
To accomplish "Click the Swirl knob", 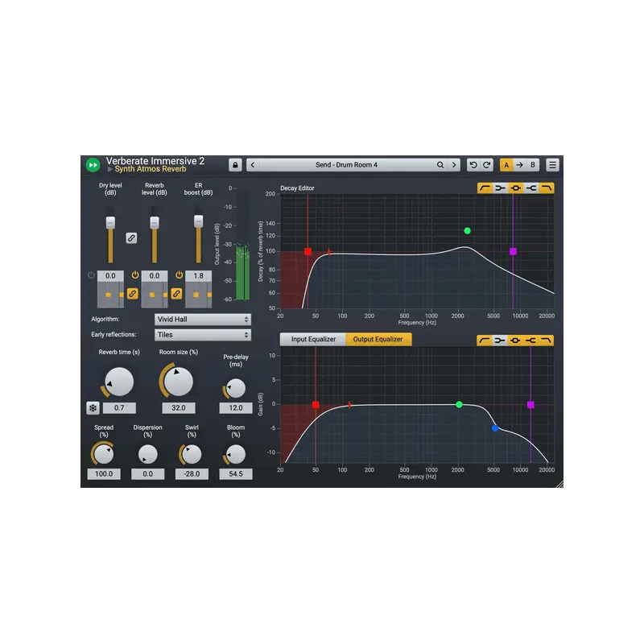I will tap(192, 454).
